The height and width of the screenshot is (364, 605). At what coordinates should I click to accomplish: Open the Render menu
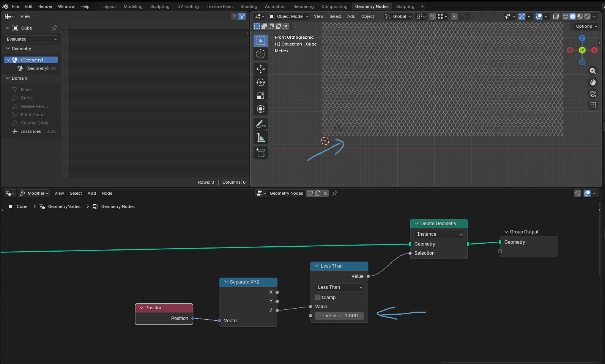click(x=45, y=6)
